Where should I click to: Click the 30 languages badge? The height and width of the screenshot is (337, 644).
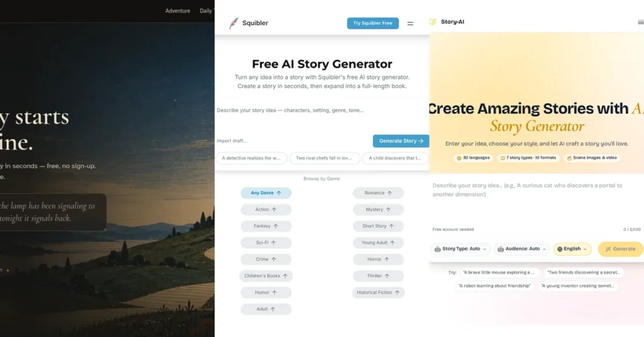tap(473, 158)
